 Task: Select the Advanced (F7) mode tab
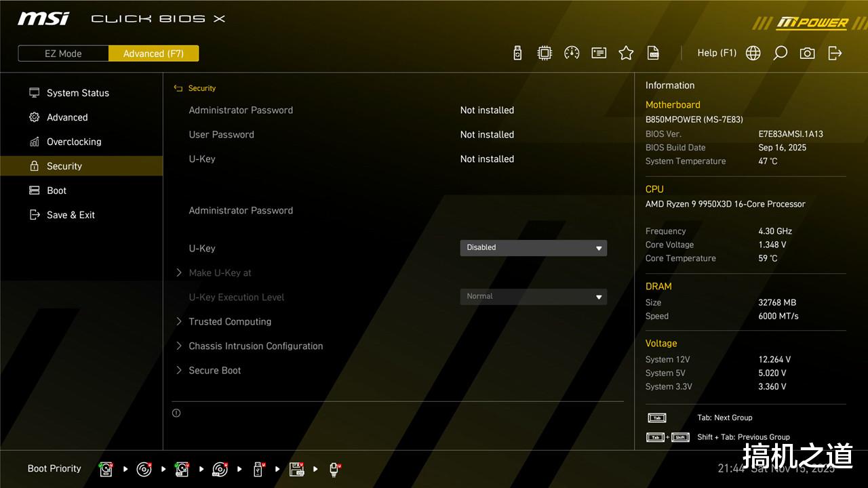point(153,54)
